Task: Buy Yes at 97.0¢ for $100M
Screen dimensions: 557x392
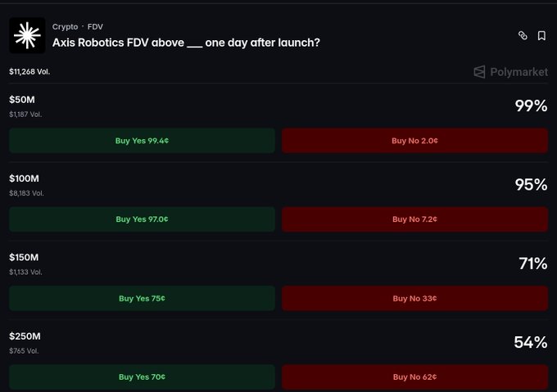Action: tap(142, 219)
